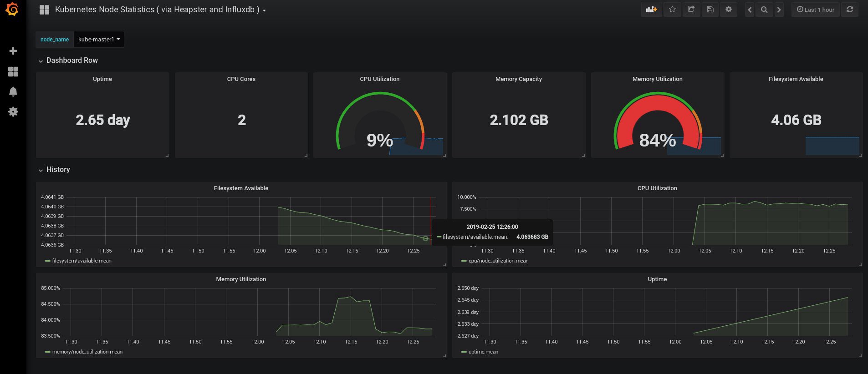Viewport: 868px width, 374px height.
Task: Open Filesystem Available stat panel title menu
Action: tap(796, 79)
